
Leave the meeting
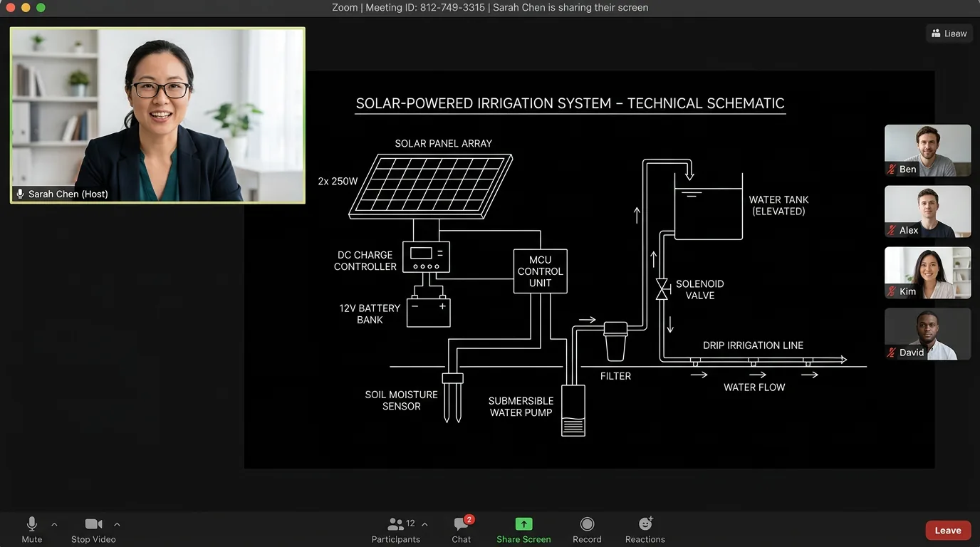(x=948, y=530)
